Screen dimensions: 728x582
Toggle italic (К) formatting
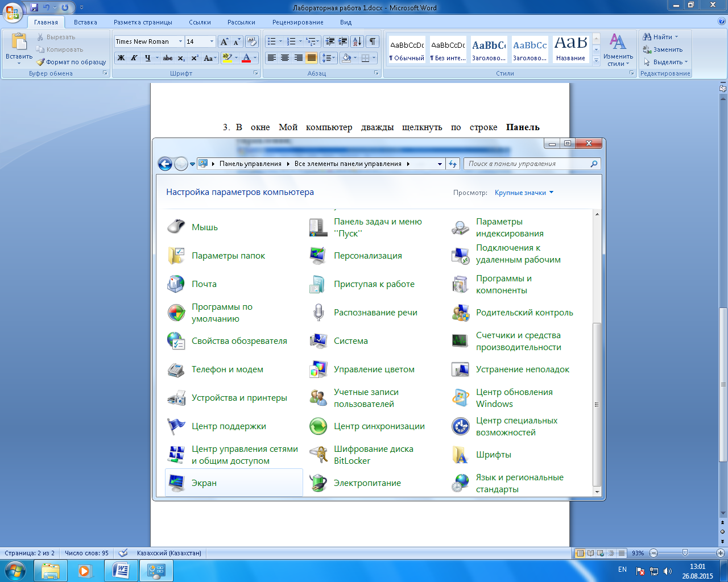(134, 58)
